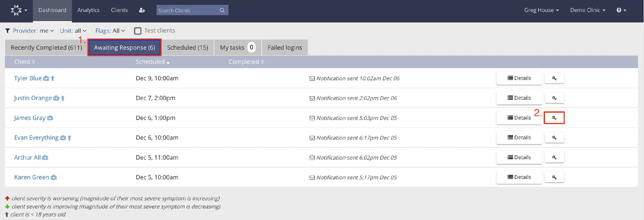Screen dimensions: 644x220
Task: Open the Failed logins tab
Action: pos(285,48)
